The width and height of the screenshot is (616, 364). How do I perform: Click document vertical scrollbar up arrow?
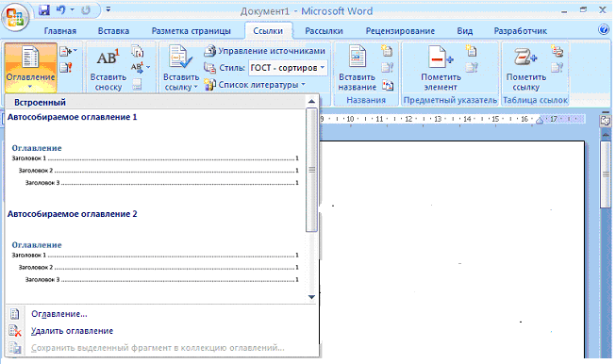[606, 135]
